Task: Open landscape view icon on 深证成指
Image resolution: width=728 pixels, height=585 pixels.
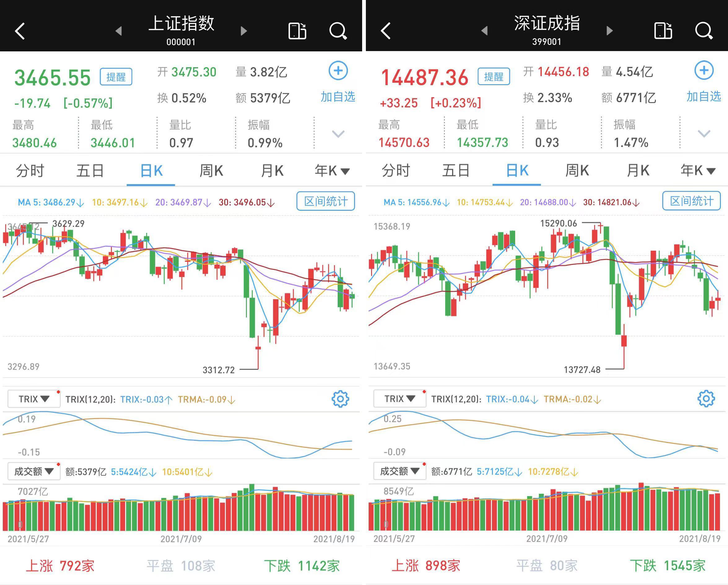Action: (x=663, y=31)
